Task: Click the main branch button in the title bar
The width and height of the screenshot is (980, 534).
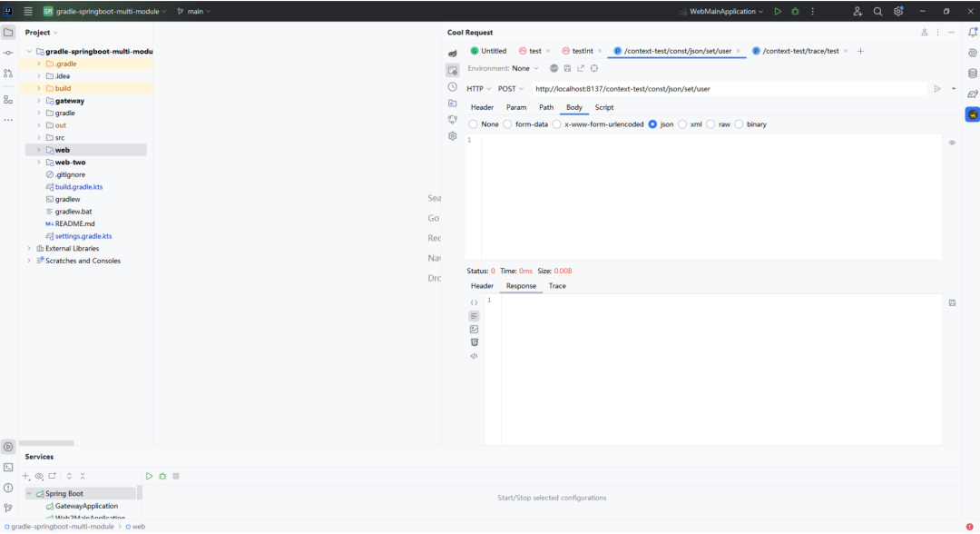Action: 191,11
